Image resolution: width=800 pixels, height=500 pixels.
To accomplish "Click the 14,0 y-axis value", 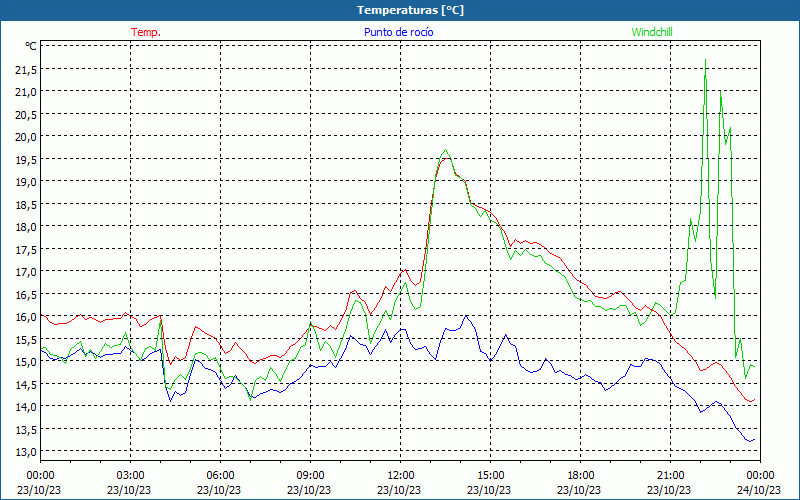I will (26, 407).
